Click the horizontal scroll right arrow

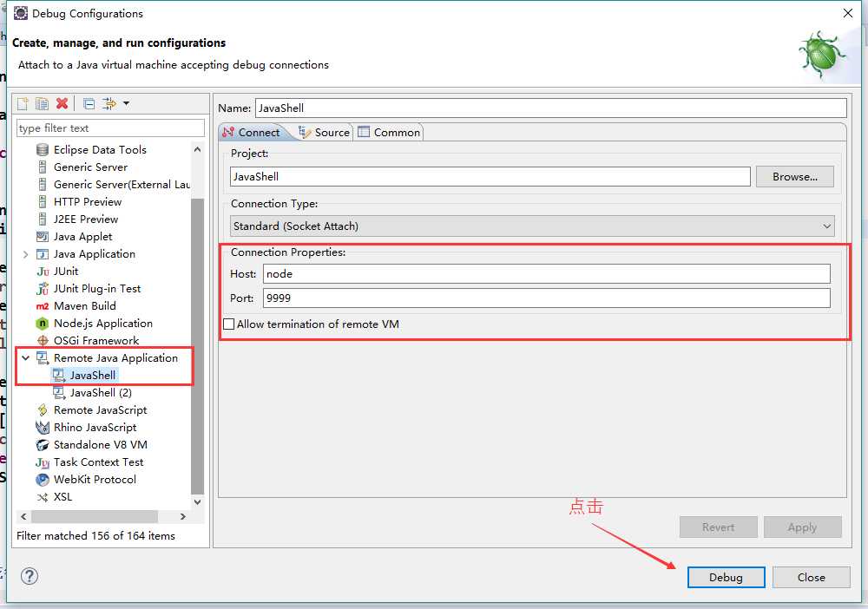182,517
